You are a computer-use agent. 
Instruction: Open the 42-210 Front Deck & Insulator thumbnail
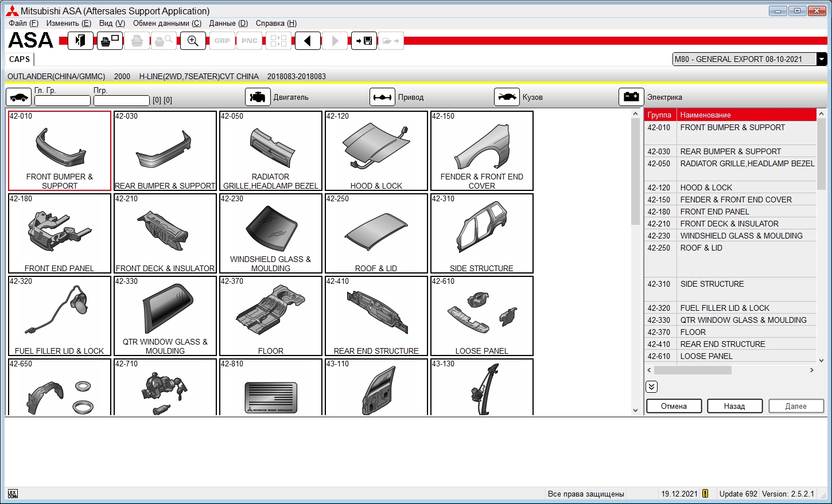165,233
